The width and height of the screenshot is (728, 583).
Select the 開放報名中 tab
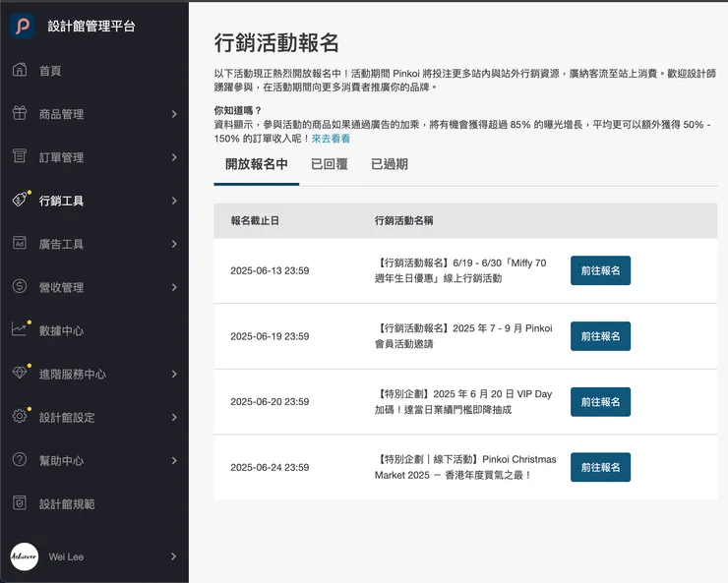[257, 164]
